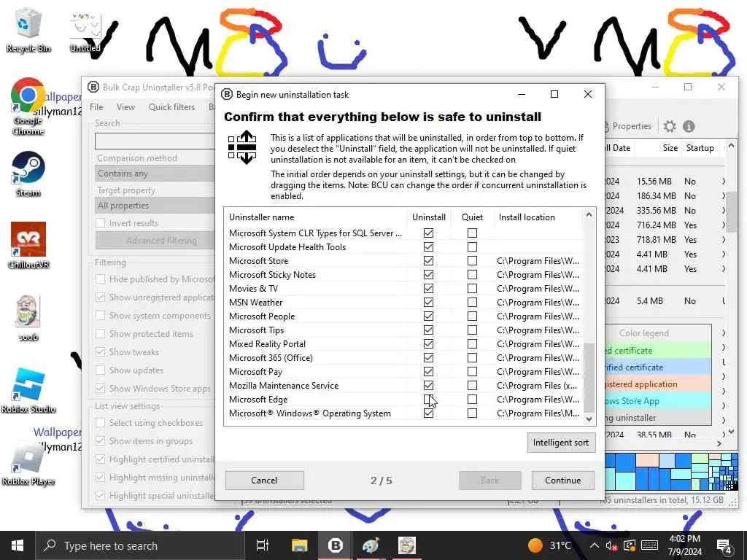Expand the 716.24 MB row chevron
The height and width of the screenshot is (560, 747).
point(724,225)
